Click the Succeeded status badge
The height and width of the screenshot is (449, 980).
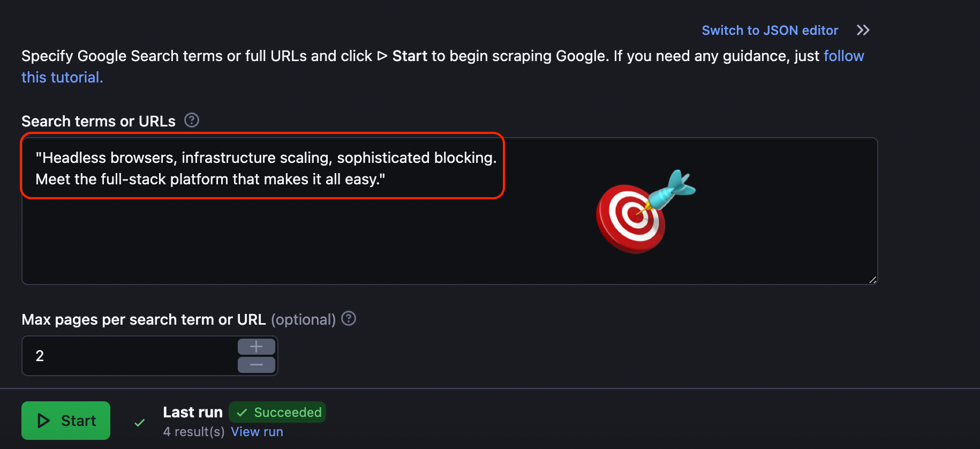pyautogui.click(x=277, y=412)
